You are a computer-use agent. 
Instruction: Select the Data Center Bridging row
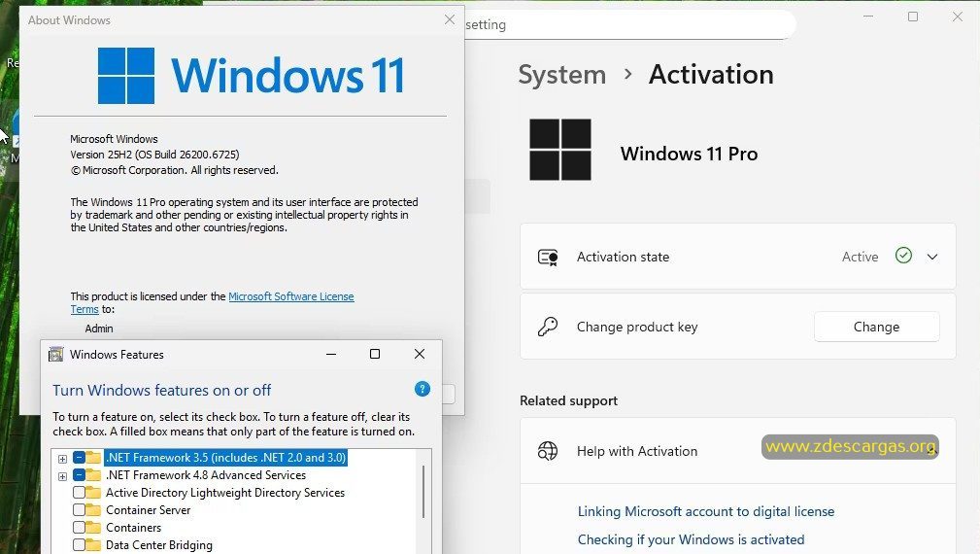point(158,544)
